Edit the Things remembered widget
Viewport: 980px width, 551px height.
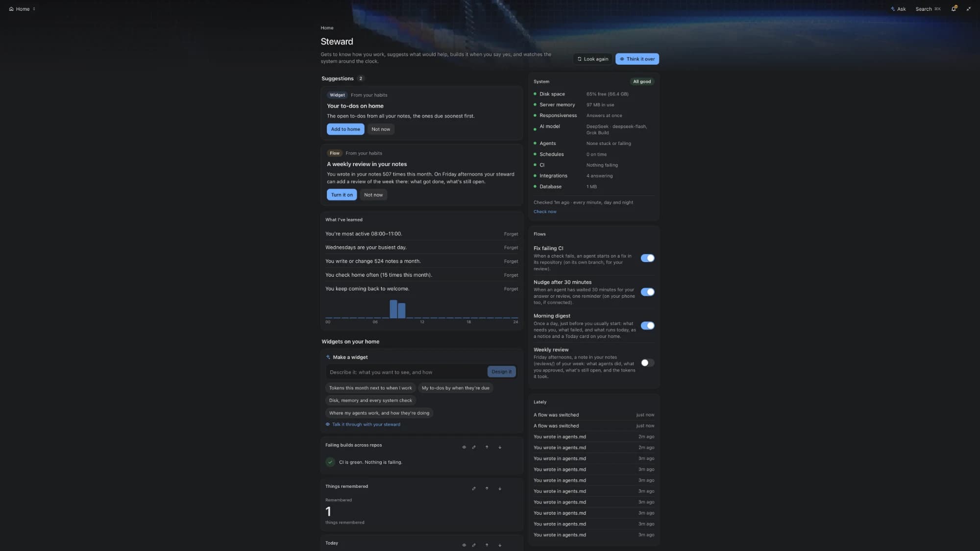[474, 488]
